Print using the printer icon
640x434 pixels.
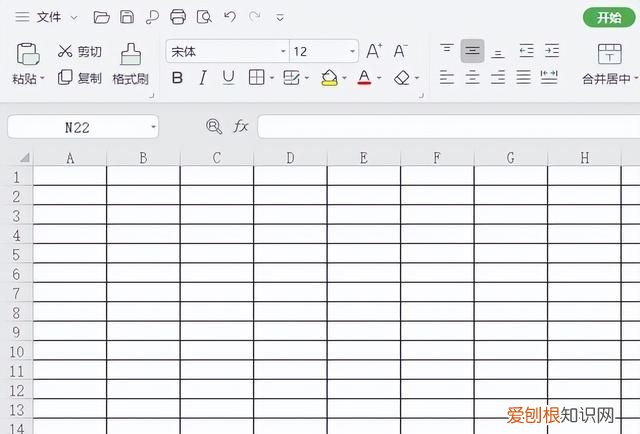tap(178, 17)
